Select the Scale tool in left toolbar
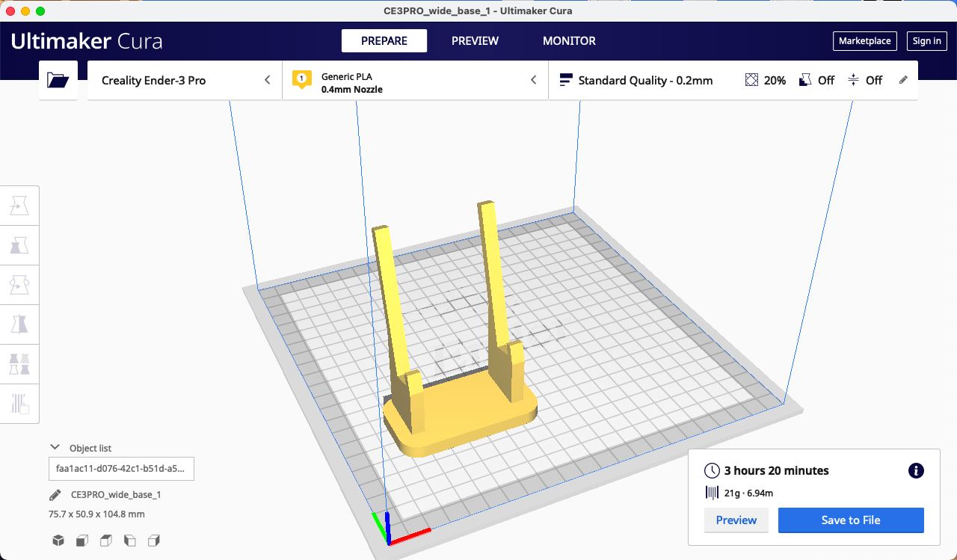Viewport: 957px width, 560px height. click(x=19, y=245)
